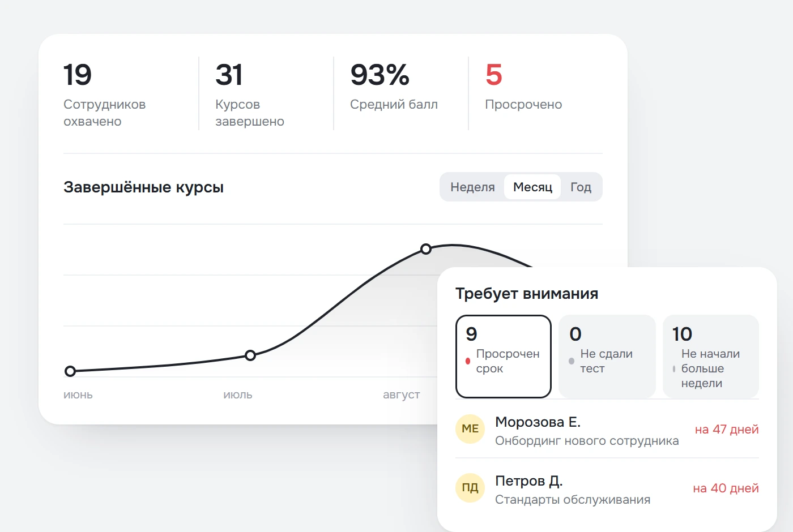Click the август data point on chart
Image resolution: width=793 pixels, height=532 pixels.
point(426,249)
